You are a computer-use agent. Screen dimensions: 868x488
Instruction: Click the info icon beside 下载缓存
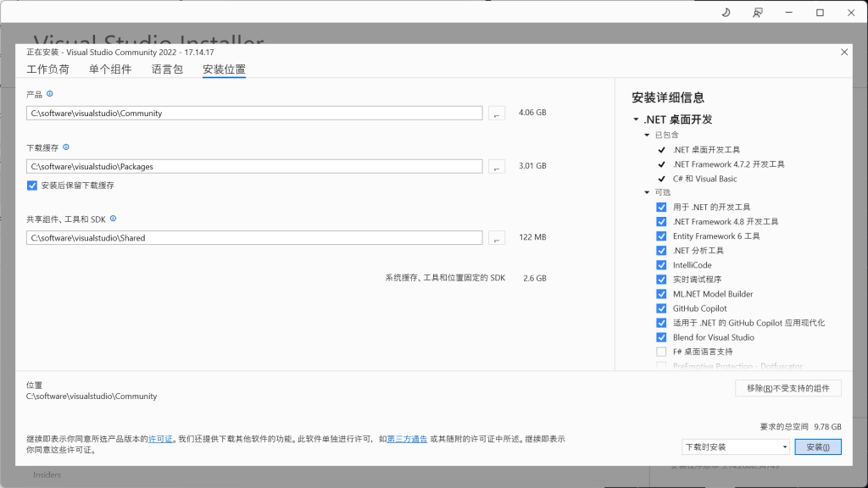pos(66,147)
